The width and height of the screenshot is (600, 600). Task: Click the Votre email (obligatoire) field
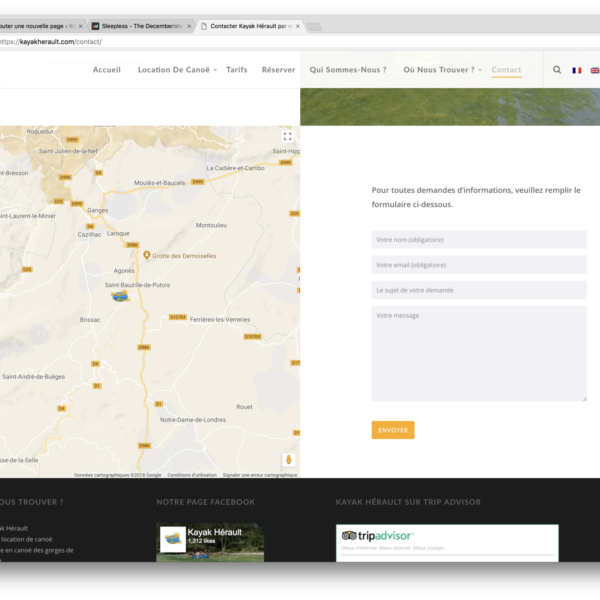[x=479, y=265]
